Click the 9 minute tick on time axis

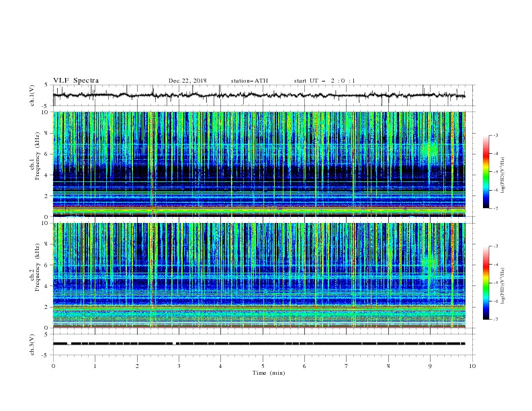pos(430,366)
